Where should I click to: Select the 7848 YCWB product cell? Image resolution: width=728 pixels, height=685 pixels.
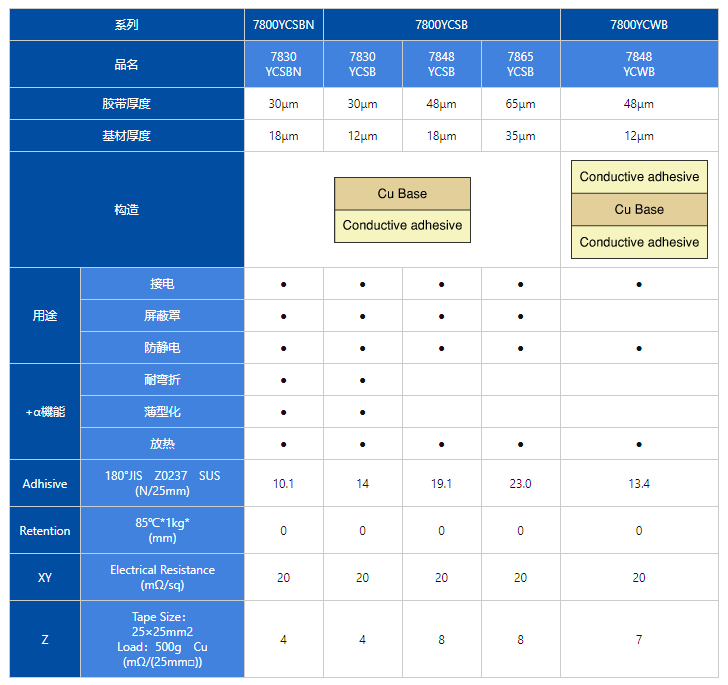pyautogui.click(x=639, y=64)
